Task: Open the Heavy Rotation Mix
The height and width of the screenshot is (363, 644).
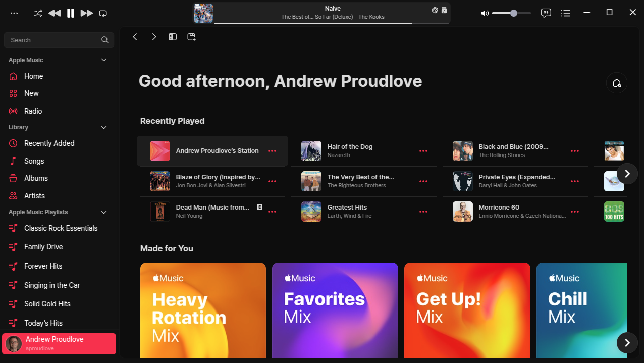Action: (203, 310)
